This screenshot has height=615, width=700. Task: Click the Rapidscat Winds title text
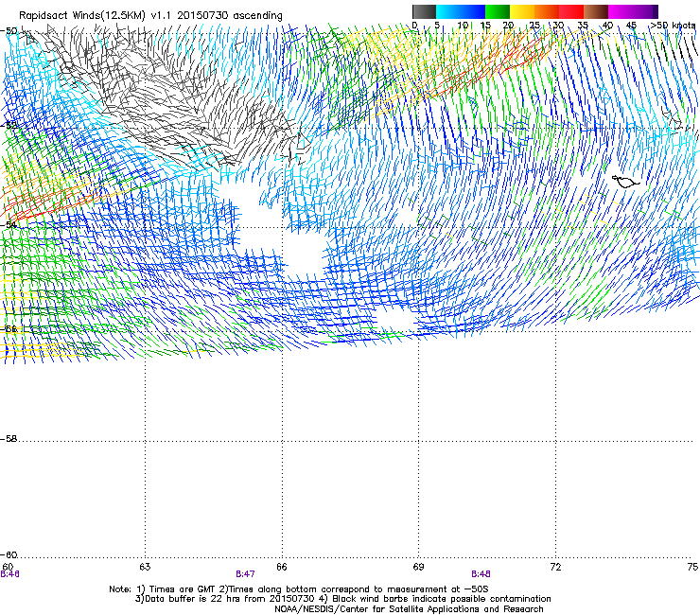[150, 16]
